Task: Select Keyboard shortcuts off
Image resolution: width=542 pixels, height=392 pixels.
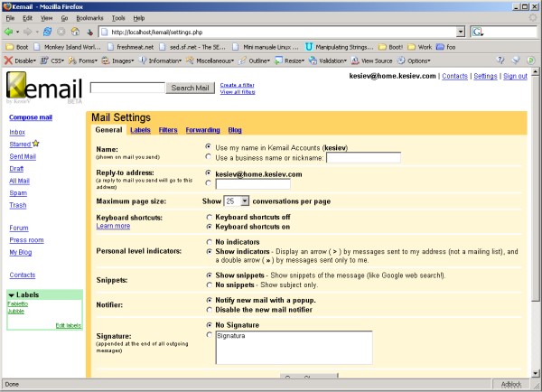Action: click(x=210, y=218)
